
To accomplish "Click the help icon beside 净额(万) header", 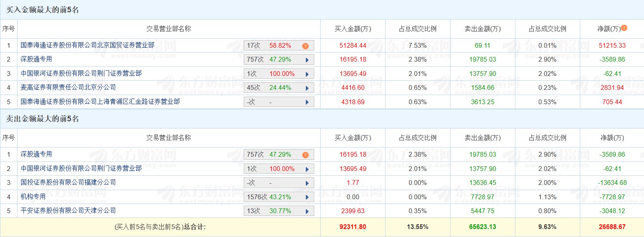I will [624, 28].
